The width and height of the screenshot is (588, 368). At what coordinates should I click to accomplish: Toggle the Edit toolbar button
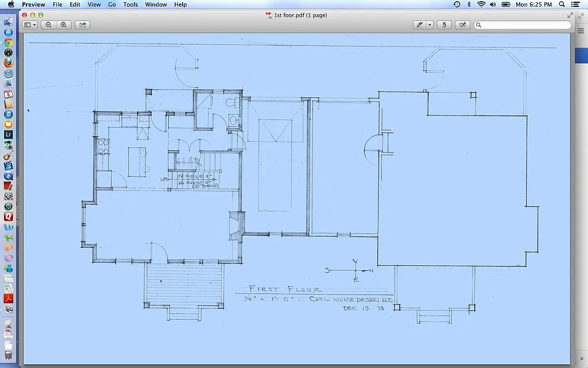(x=462, y=25)
